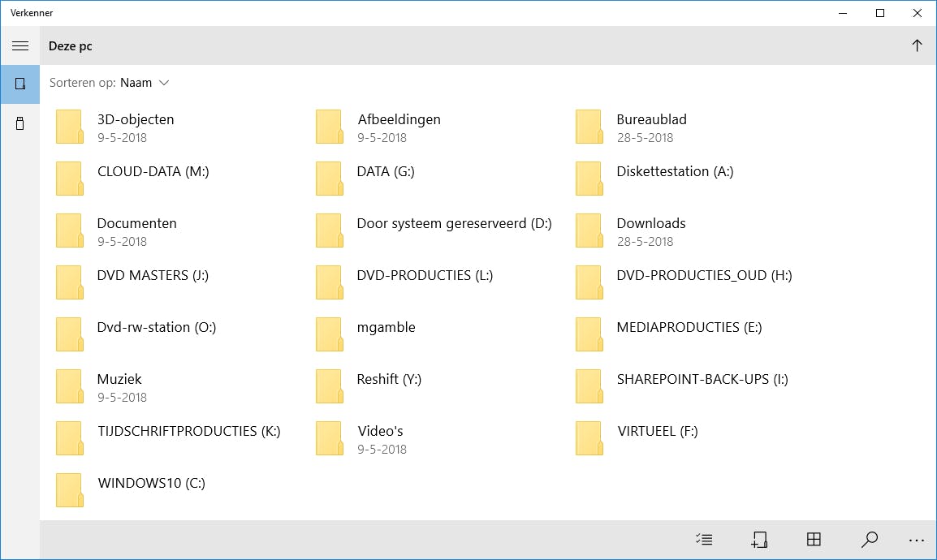Open the Dvd-rw-station (O:) drive
The image size is (937, 560).
[x=156, y=327]
